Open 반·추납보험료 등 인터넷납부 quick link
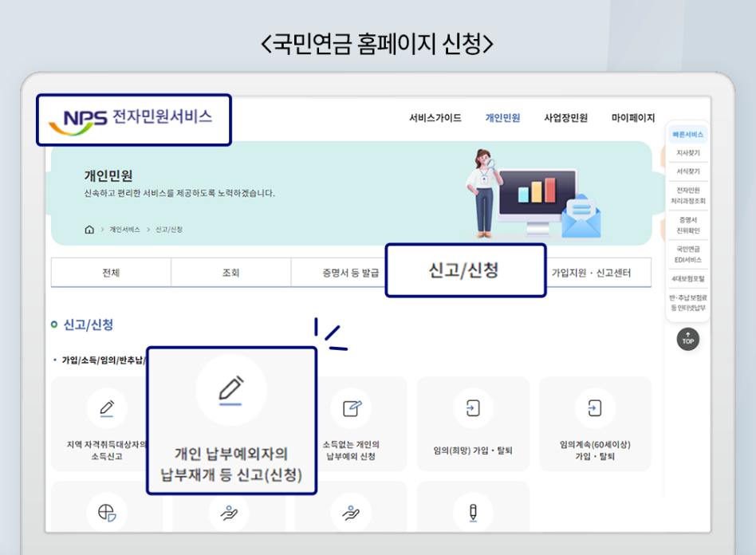Image resolution: width=756 pixels, height=555 pixels. tap(688, 303)
